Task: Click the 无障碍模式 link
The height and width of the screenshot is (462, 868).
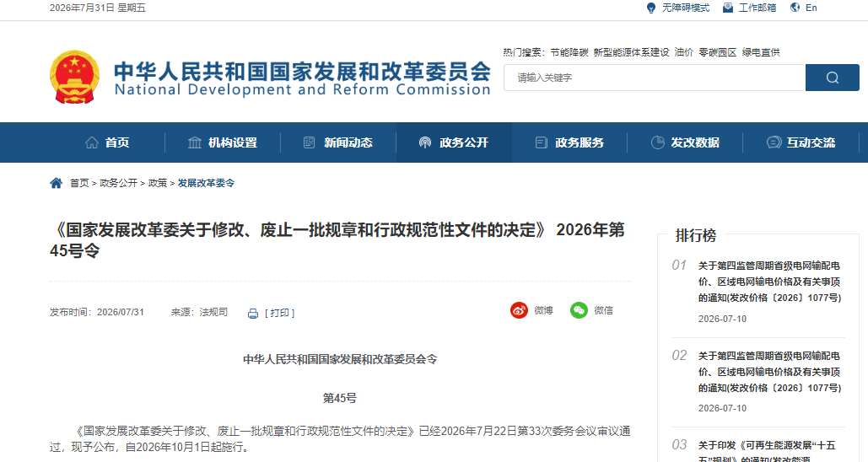Action: (685, 8)
